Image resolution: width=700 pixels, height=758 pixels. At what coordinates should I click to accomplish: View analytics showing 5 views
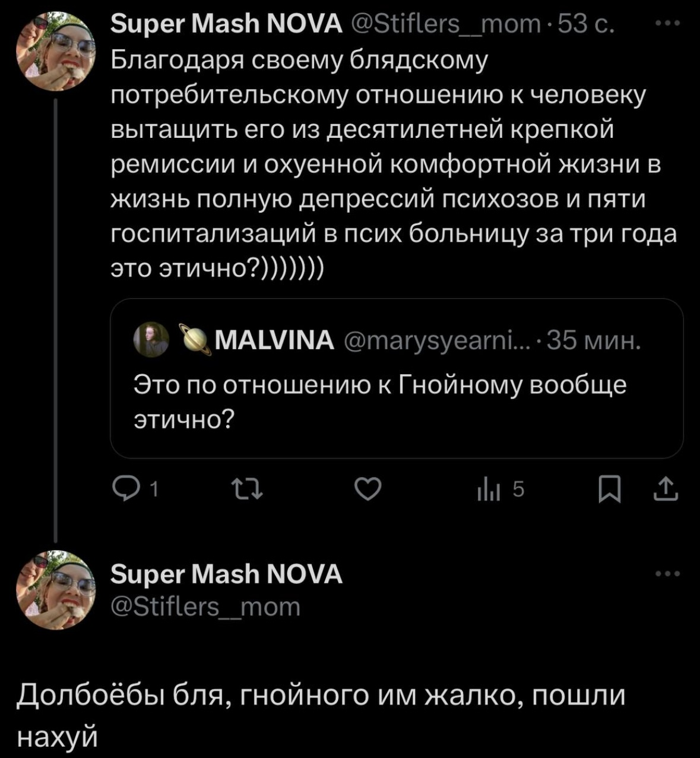500,490
